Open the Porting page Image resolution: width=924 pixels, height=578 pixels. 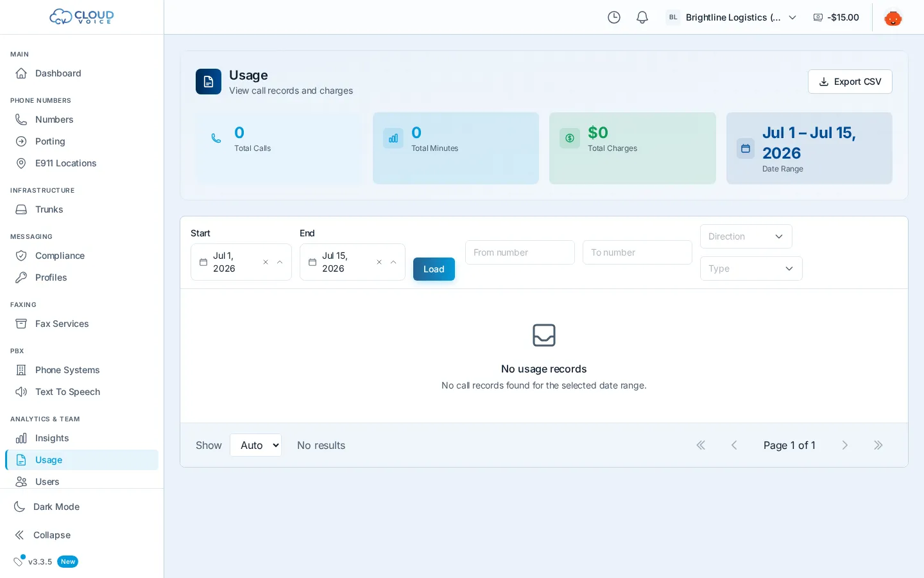coord(81,141)
